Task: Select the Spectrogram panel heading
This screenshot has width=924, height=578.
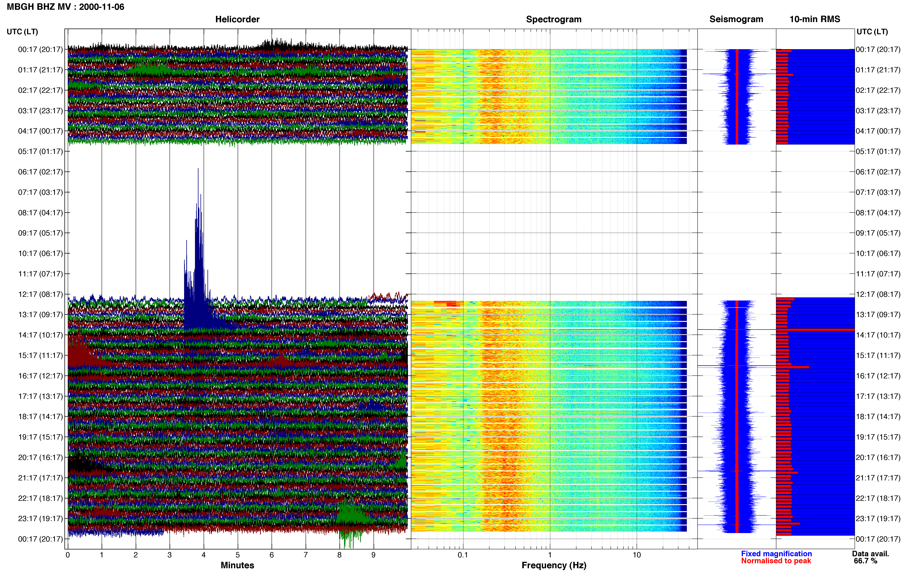Action: pyautogui.click(x=554, y=19)
